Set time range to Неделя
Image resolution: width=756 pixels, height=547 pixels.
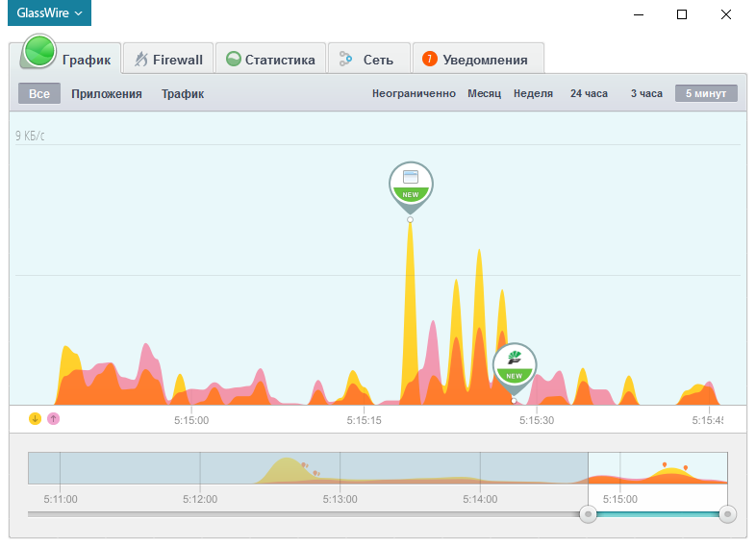533,93
